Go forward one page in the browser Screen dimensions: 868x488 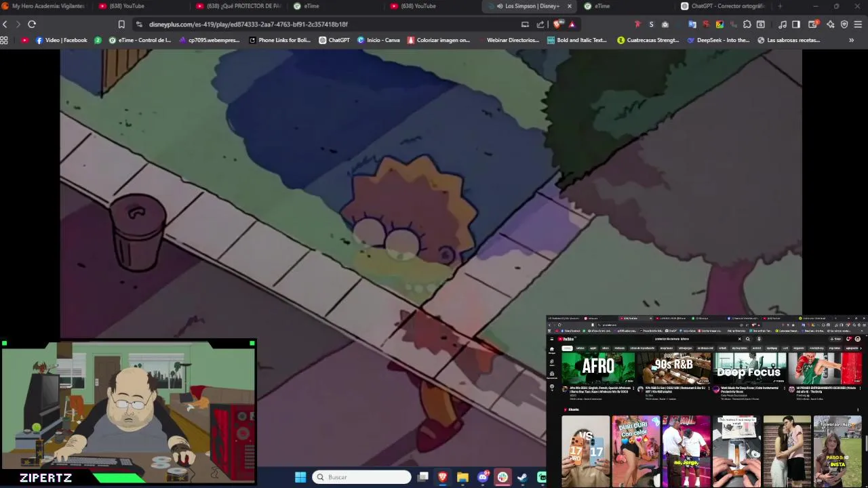(x=18, y=24)
